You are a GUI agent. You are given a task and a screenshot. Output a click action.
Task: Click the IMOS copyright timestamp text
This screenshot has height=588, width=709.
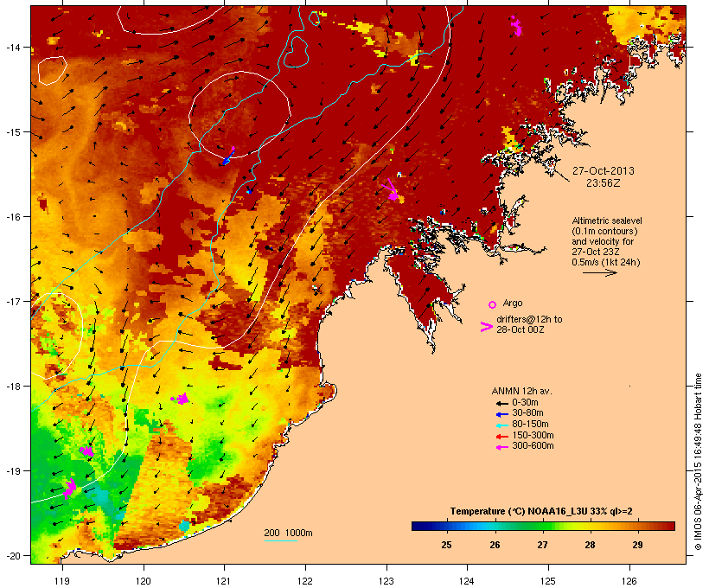coord(698,462)
